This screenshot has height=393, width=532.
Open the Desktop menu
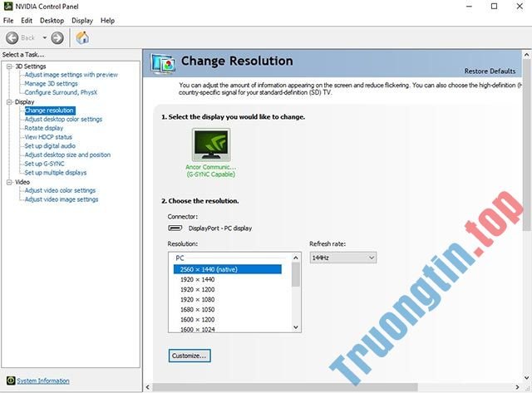click(x=52, y=20)
